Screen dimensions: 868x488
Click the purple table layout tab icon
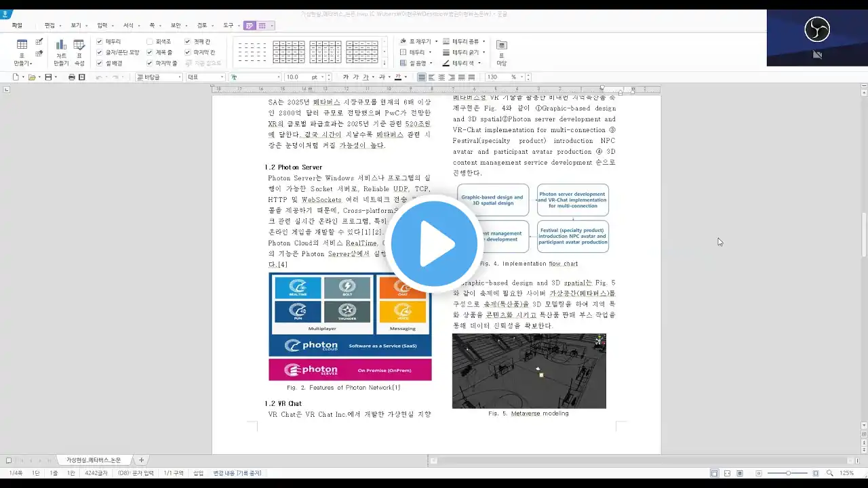click(262, 26)
